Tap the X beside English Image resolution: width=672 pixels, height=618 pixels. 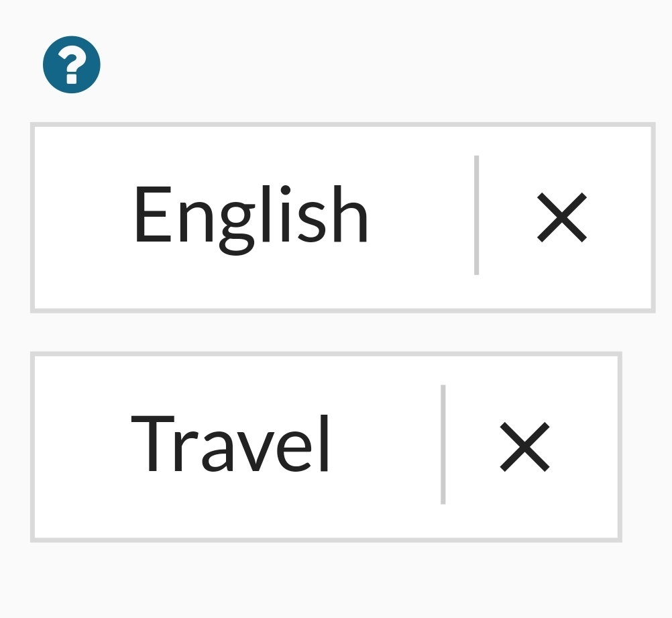click(562, 217)
